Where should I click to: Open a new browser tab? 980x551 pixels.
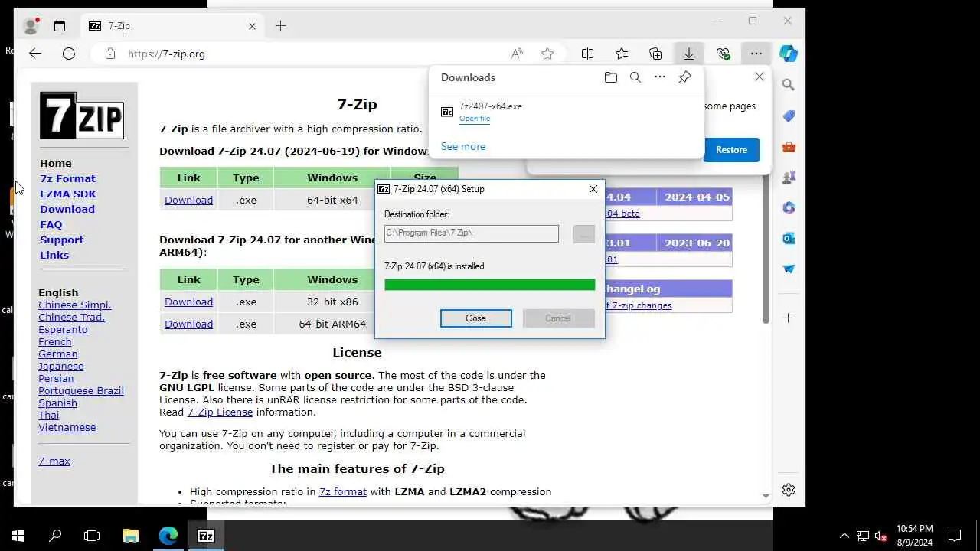[280, 26]
